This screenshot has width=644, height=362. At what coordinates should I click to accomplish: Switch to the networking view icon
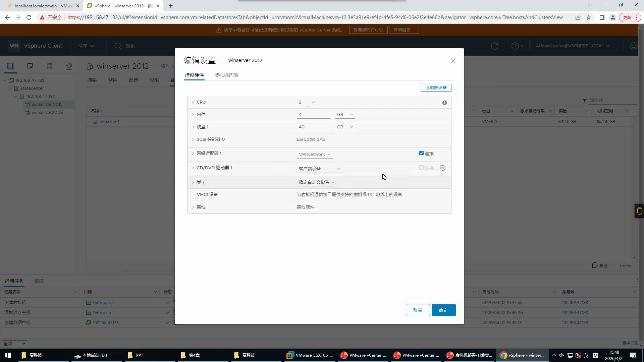click(x=69, y=66)
